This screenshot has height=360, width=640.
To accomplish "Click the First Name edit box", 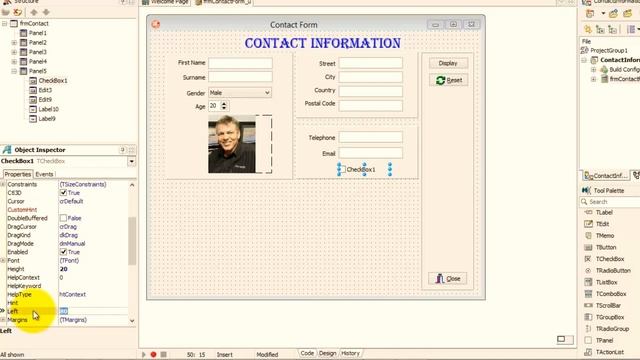I will click(240, 63).
